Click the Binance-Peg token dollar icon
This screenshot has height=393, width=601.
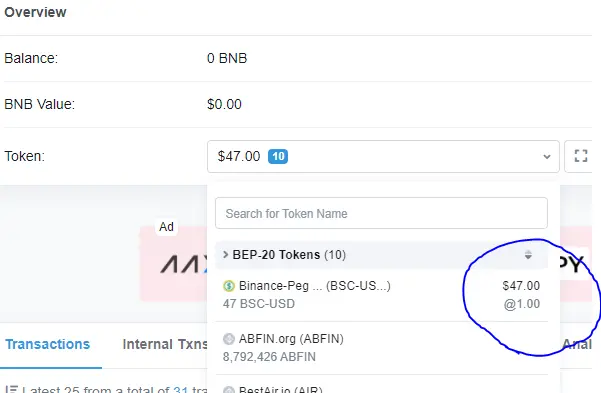[229, 286]
